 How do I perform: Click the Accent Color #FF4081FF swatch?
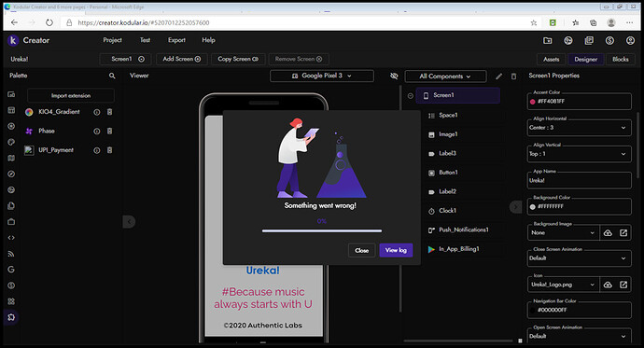532,102
